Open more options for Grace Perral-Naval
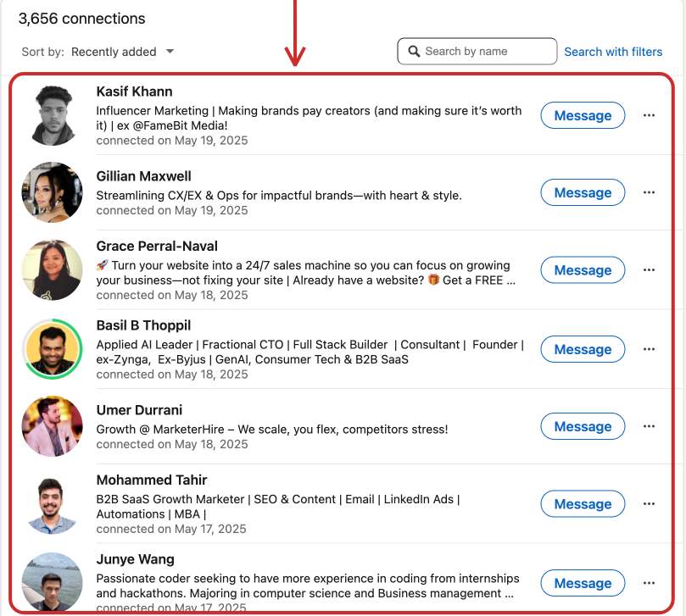Image resolution: width=686 pixels, height=616 pixels. pyautogui.click(x=649, y=269)
